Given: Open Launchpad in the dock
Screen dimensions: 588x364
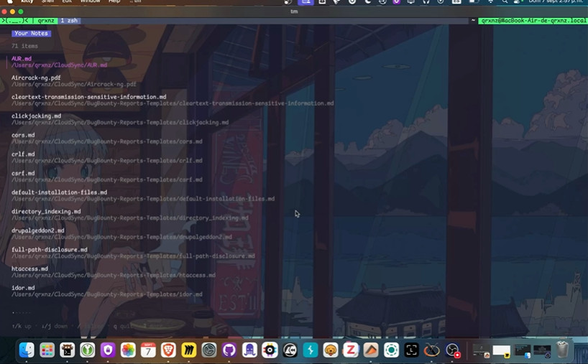Looking at the screenshot, I should point(47,350).
